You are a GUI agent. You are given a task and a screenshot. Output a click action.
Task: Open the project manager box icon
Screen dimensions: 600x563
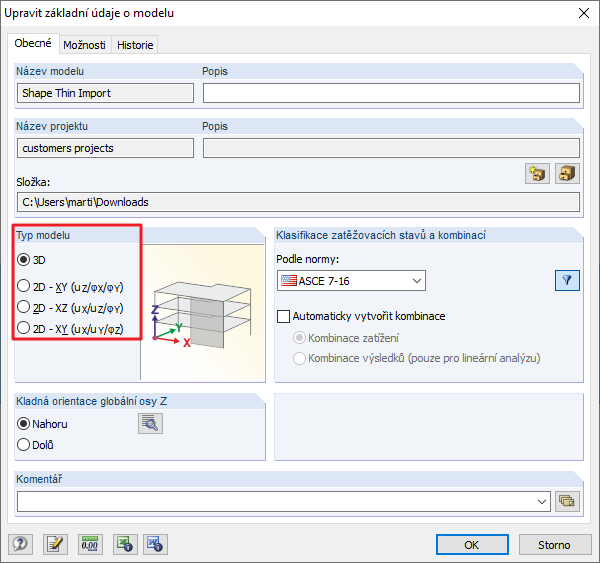pos(567,174)
